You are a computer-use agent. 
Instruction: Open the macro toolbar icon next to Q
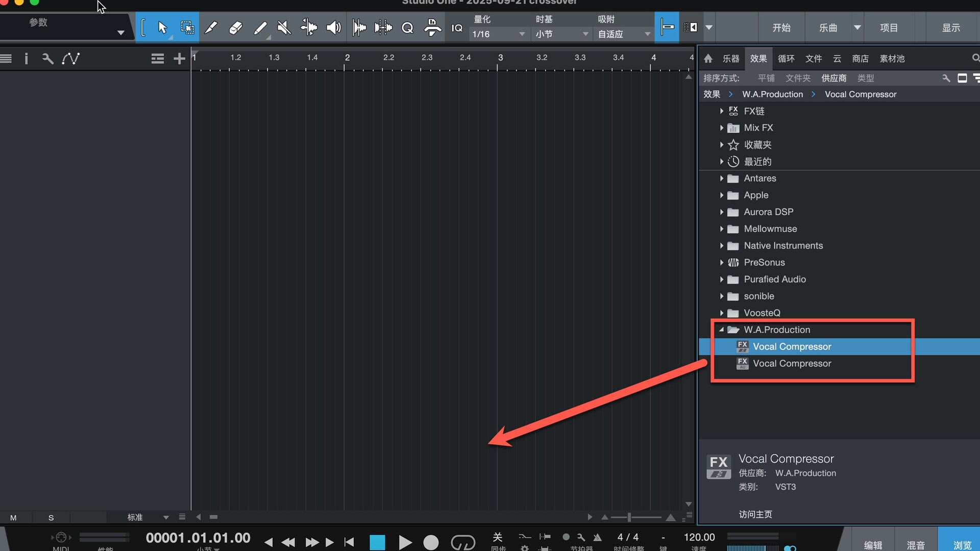432,28
